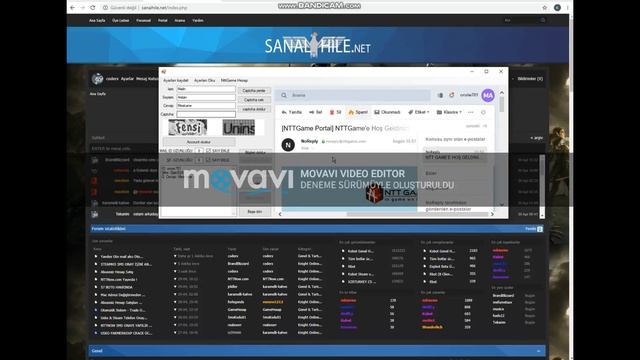Click the Captcha yenile button

coord(254,91)
